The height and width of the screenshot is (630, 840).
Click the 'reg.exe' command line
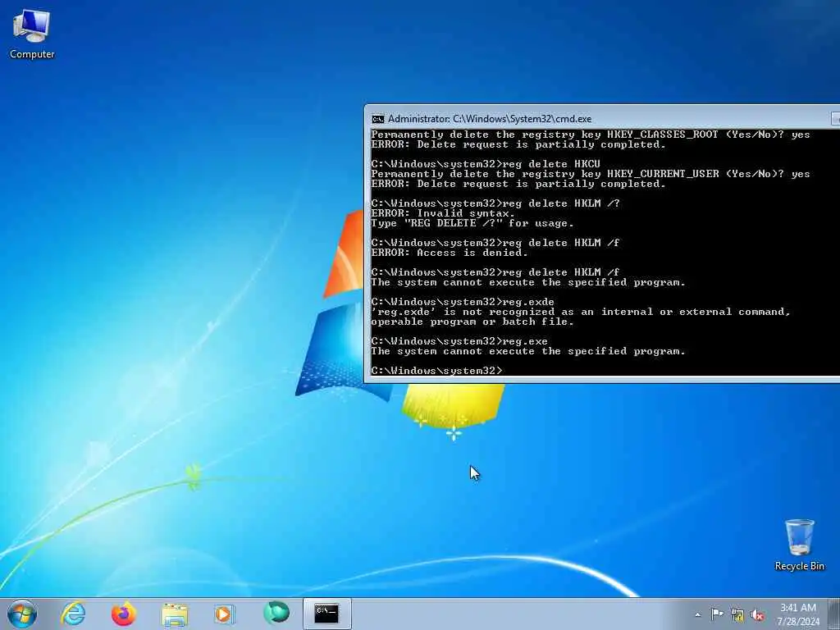[459, 341]
